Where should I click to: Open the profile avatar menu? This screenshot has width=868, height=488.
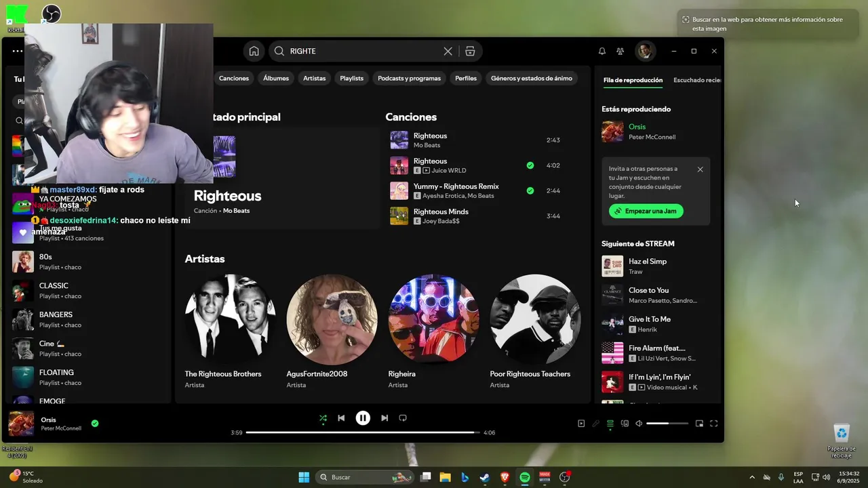[x=645, y=51]
